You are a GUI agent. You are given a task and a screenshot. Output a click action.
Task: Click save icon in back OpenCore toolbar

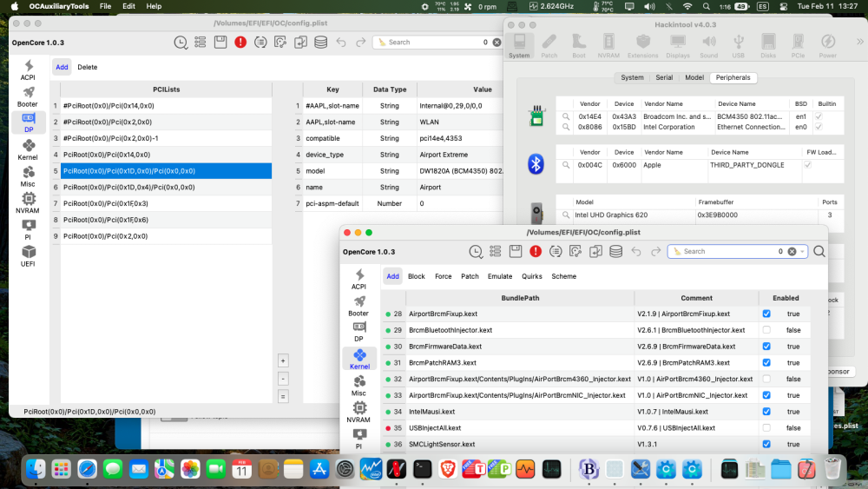point(220,42)
